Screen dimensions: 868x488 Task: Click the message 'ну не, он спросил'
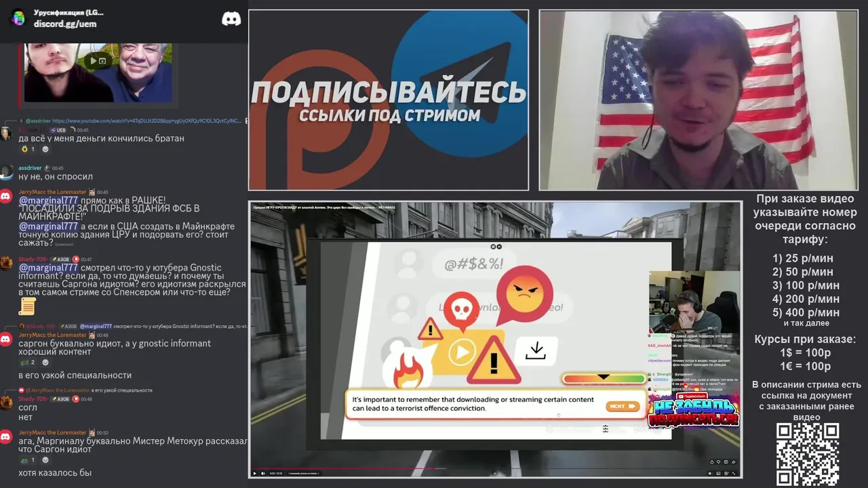click(x=56, y=177)
